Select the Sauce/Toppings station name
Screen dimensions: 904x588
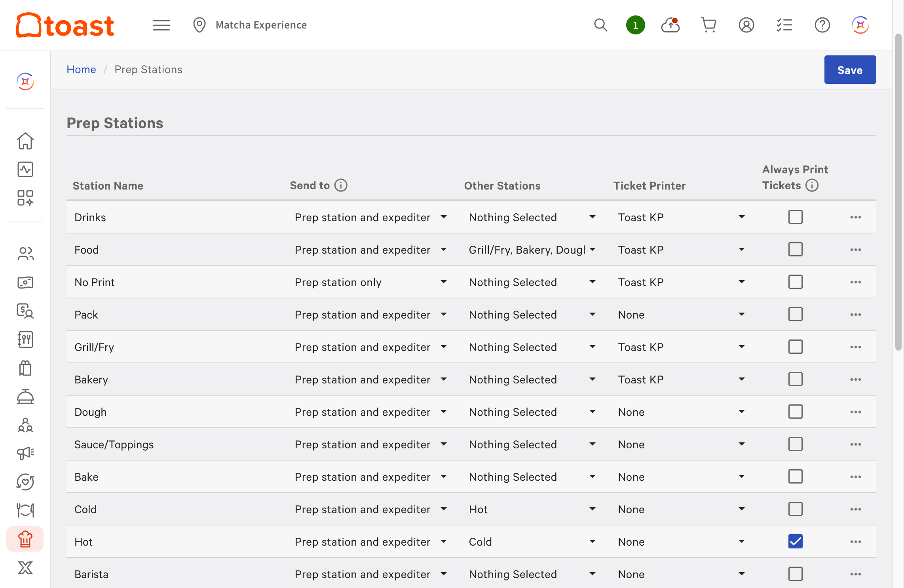click(114, 444)
